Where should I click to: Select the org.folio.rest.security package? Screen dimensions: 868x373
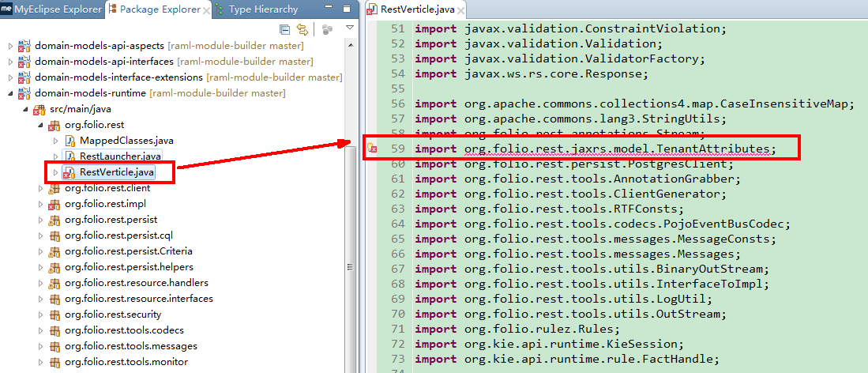point(113,315)
